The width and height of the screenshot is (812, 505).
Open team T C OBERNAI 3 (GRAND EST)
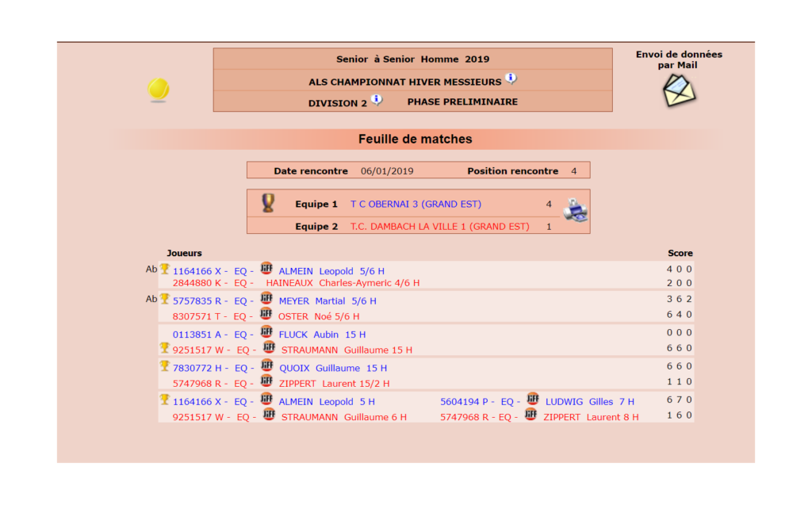pos(416,204)
